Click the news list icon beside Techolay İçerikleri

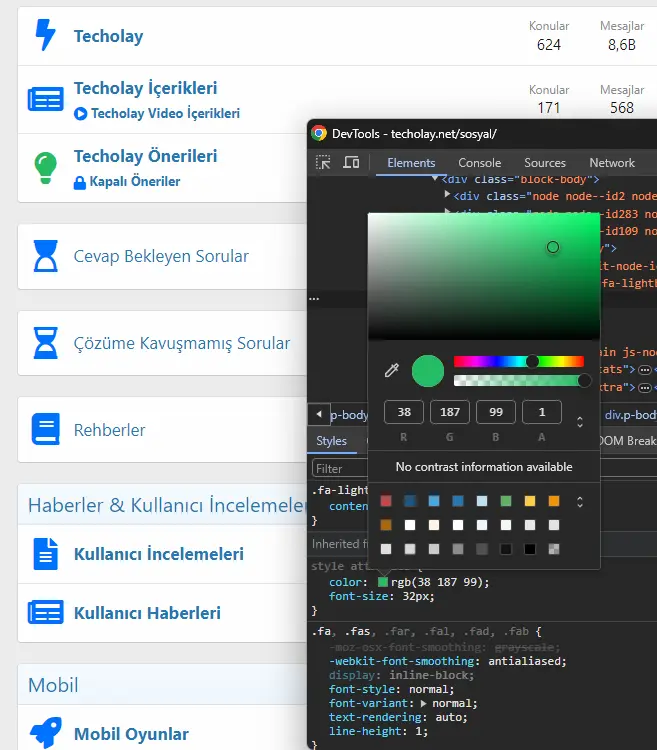pos(45,99)
